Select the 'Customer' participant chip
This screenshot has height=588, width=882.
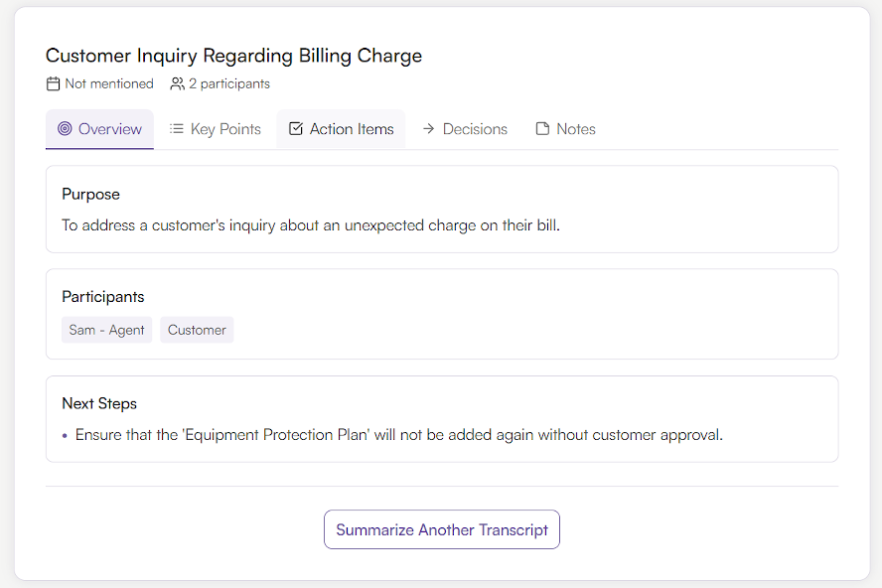(x=196, y=329)
